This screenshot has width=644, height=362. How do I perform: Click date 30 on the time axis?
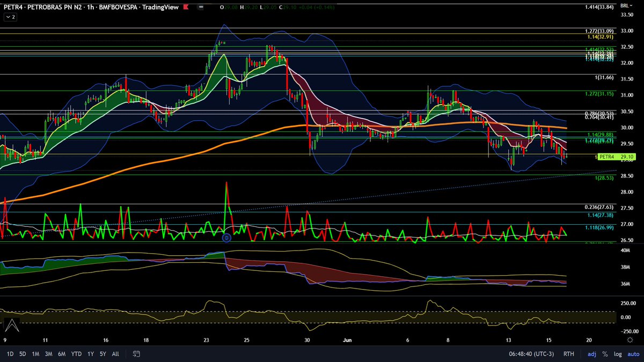pos(307,339)
